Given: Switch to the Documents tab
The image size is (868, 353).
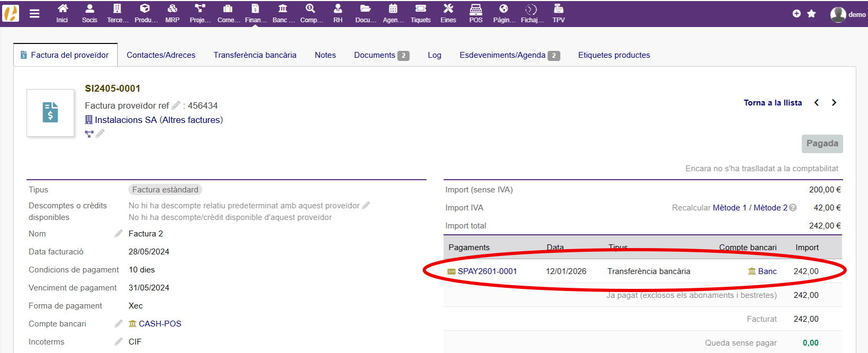Looking at the screenshot, I should pos(375,55).
